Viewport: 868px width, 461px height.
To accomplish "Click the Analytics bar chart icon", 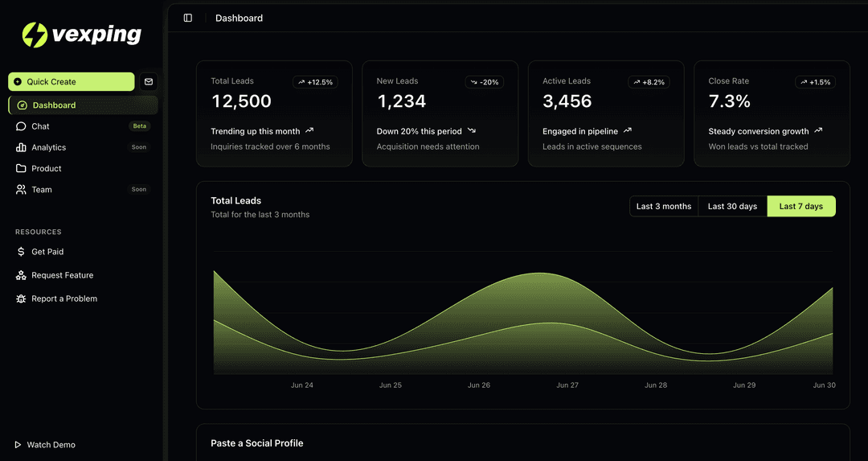I will pyautogui.click(x=21, y=147).
